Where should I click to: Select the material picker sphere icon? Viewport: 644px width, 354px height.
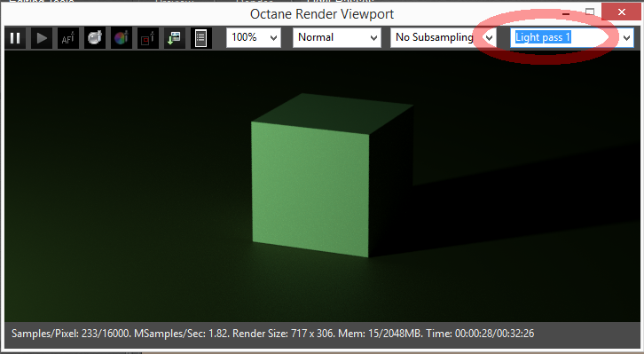[95, 38]
